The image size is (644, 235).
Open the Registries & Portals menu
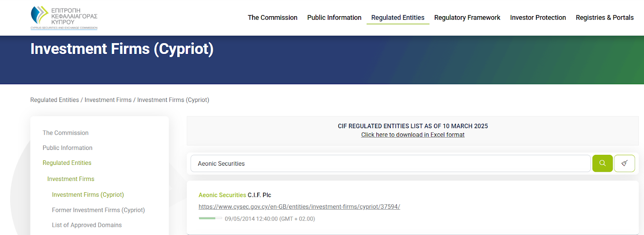pos(605,18)
